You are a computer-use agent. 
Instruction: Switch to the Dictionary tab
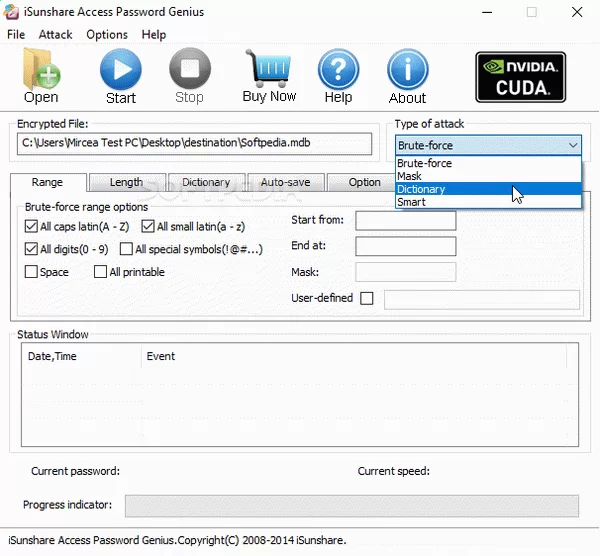pos(206,183)
